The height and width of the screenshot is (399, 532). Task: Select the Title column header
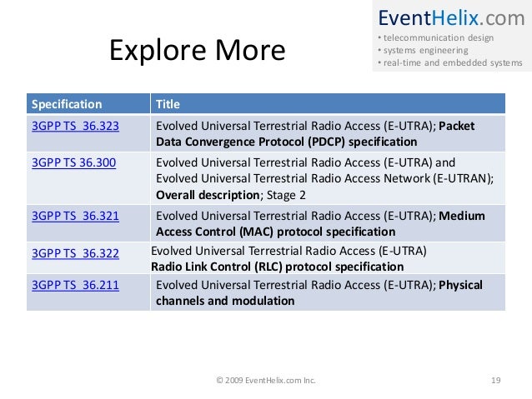(328, 104)
